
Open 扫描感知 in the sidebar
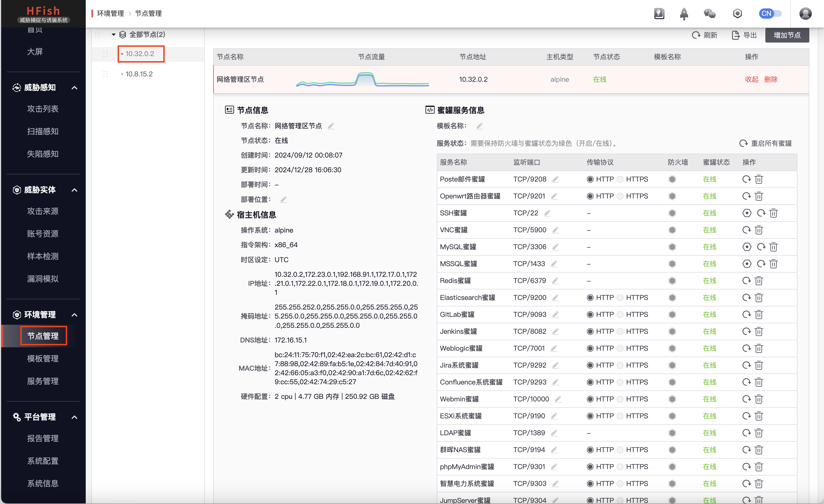click(43, 131)
